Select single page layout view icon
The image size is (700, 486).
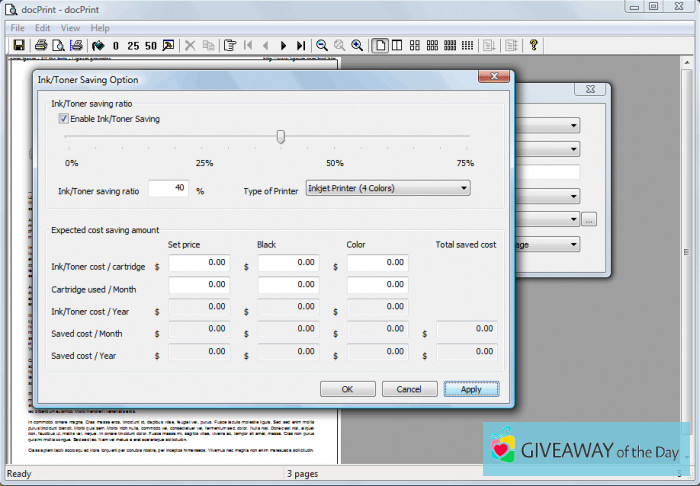click(381, 45)
